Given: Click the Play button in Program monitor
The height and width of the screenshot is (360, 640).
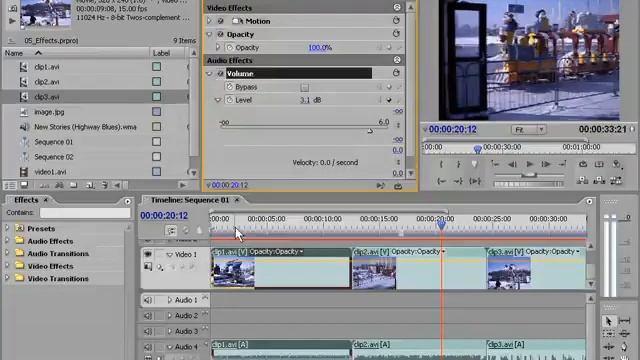Looking at the screenshot, I should 529,164.
